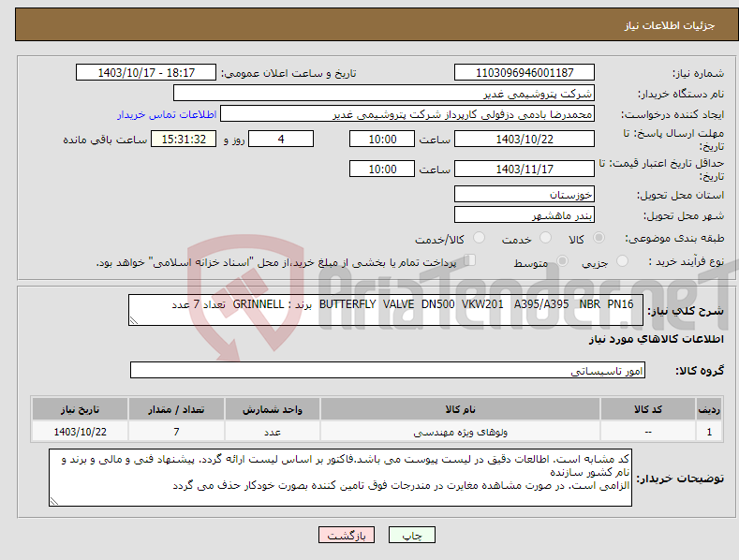Click the price validity time 10:00 field
Viewport: 739px width, 560px height.
click(x=382, y=169)
